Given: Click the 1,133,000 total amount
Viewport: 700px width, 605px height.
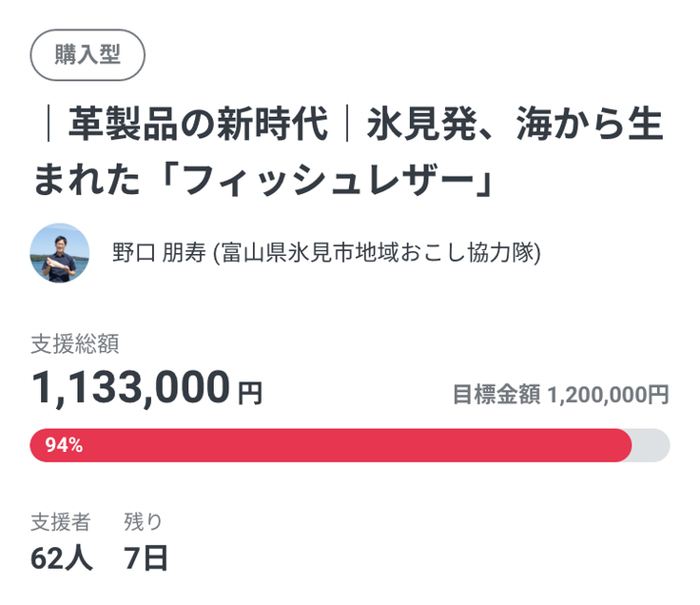Looking at the screenshot, I should coord(130,387).
